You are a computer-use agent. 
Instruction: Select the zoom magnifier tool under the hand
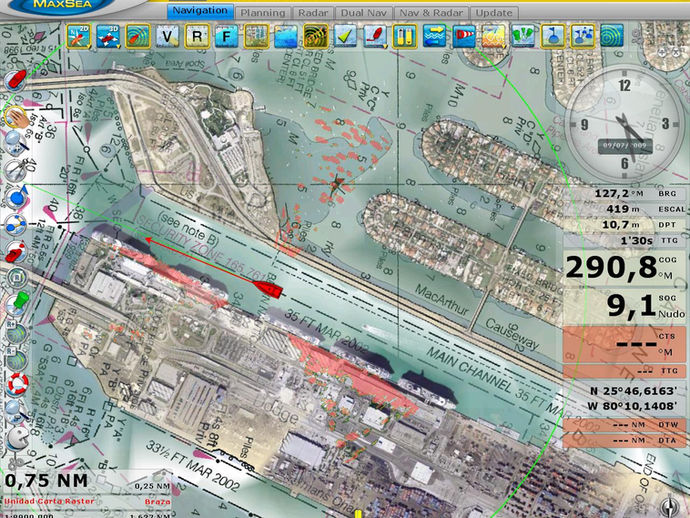(16, 143)
